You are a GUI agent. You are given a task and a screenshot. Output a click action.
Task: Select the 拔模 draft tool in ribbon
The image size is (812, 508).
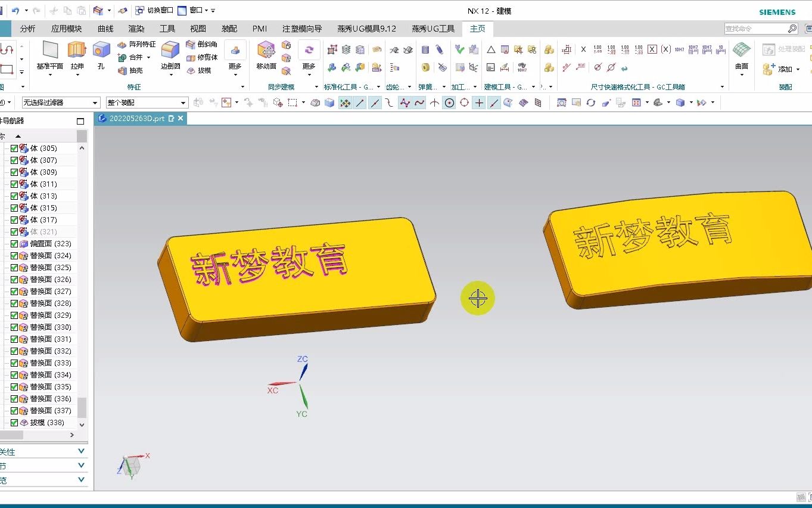(198, 70)
